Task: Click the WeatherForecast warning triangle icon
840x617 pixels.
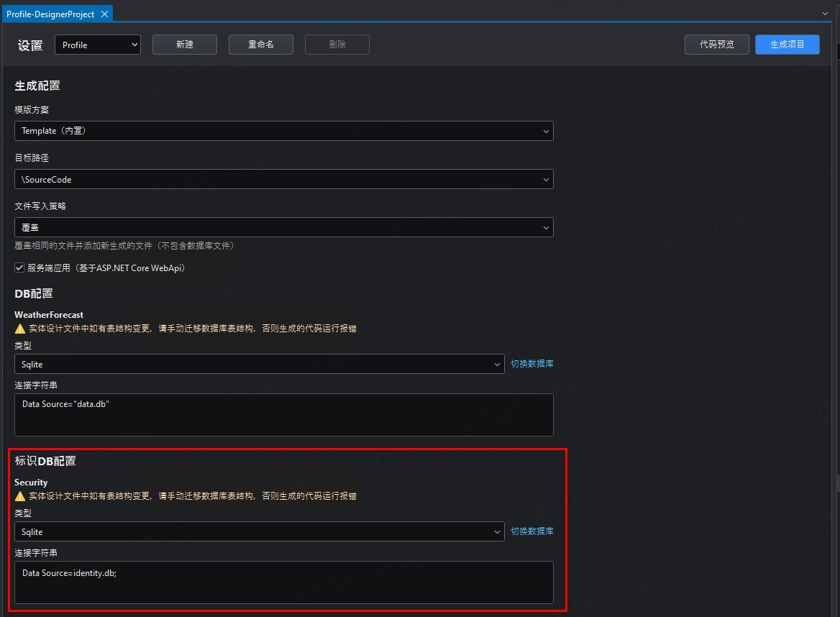Action: (x=20, y=329)
